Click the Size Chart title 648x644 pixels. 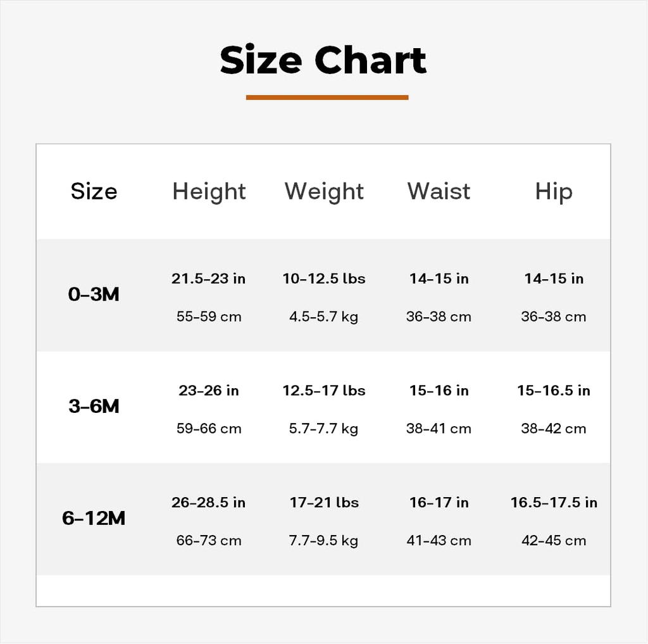323,61
